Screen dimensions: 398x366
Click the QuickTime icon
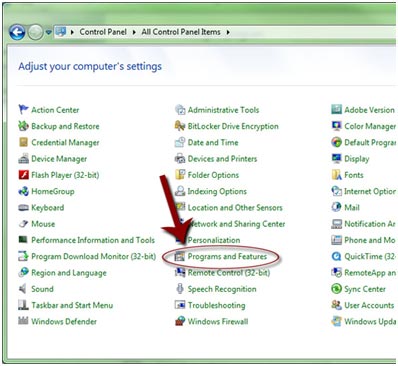click(337, 256)
